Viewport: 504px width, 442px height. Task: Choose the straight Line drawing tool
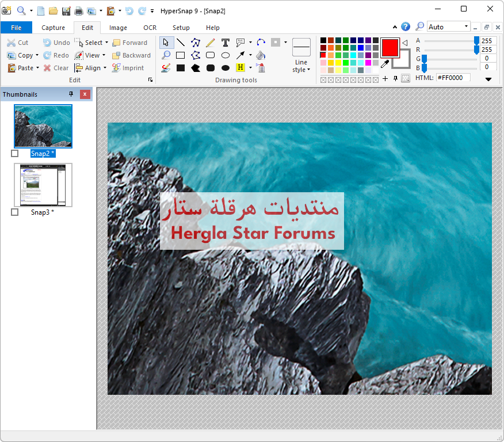181,43
